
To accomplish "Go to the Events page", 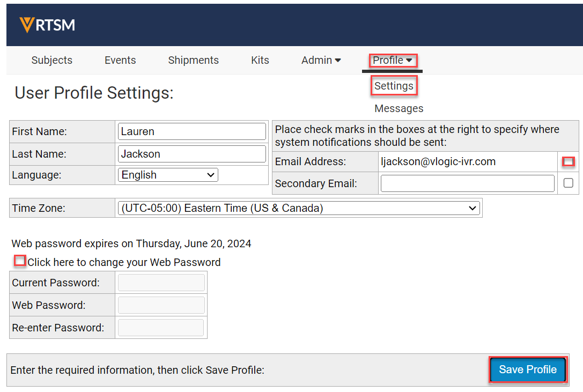I will point(120,60).
